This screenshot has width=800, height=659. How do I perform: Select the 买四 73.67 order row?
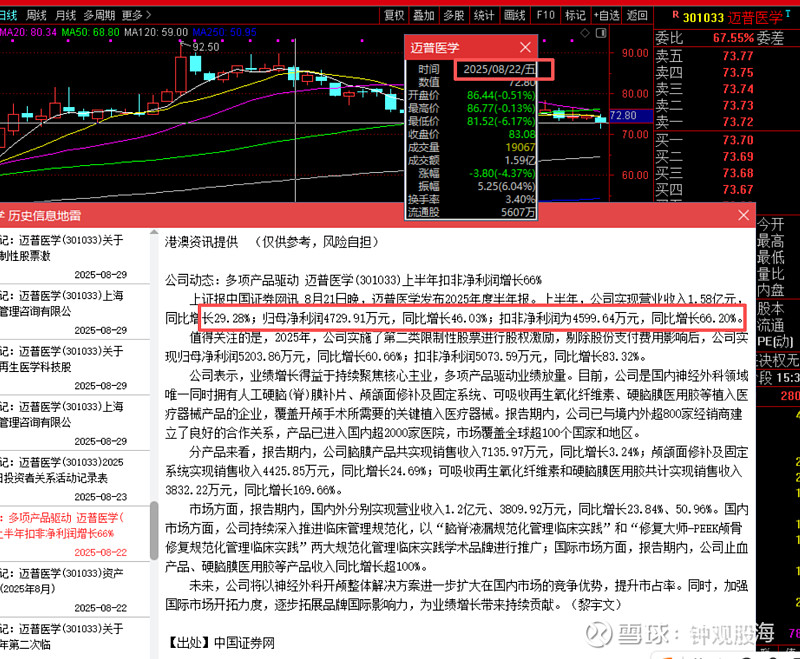[x=705, y=190]
